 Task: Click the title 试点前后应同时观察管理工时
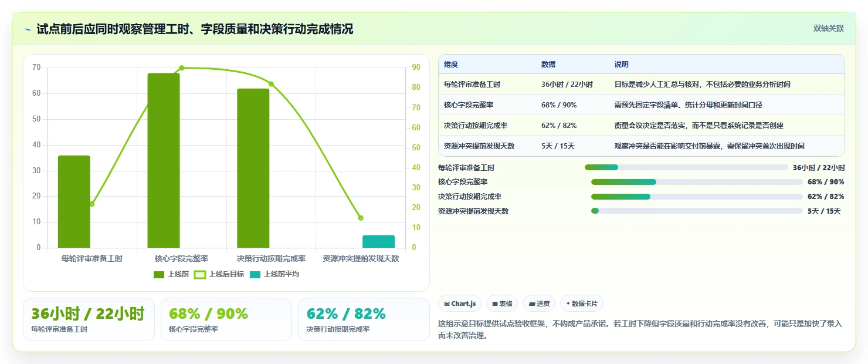195,29
